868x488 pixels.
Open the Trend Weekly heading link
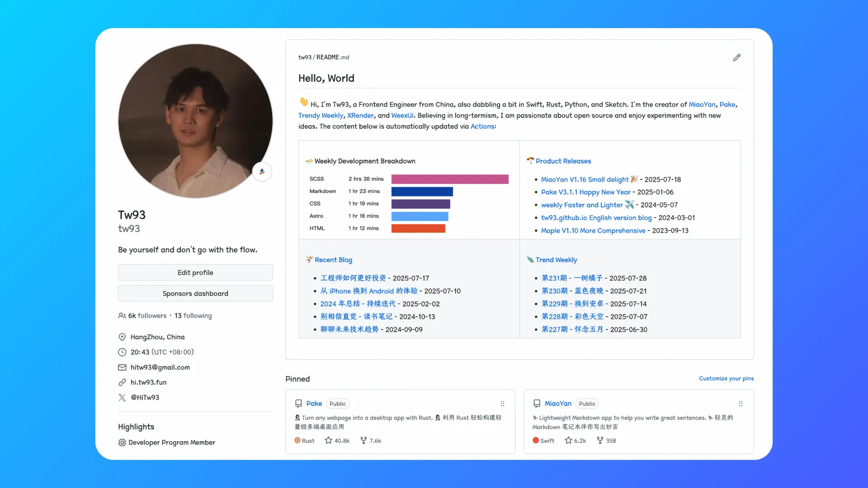(556, 260)
